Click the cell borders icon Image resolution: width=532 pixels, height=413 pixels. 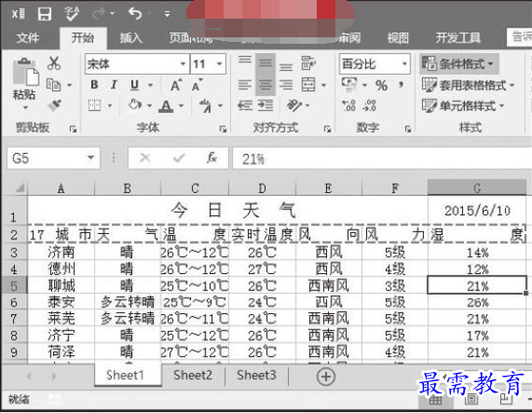95,105
